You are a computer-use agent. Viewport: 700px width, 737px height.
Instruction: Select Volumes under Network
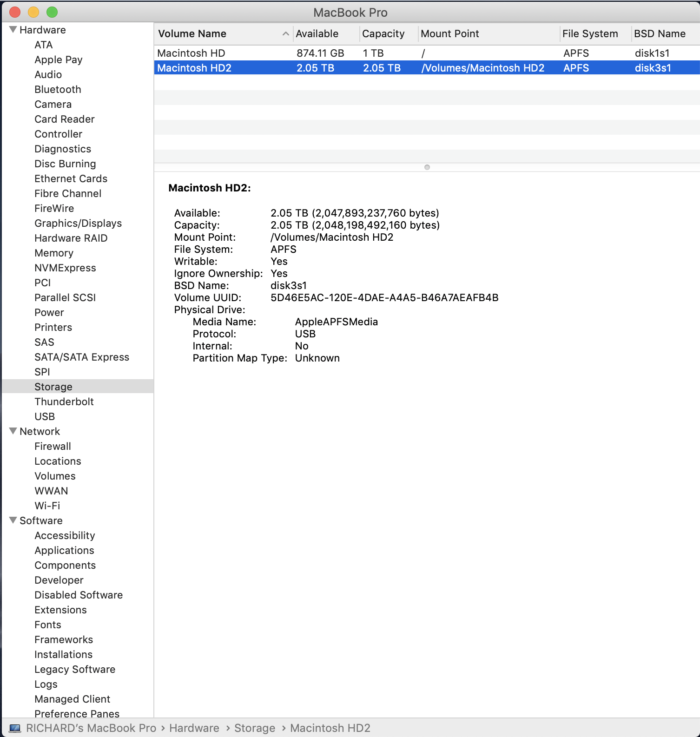tap(55, 476)
